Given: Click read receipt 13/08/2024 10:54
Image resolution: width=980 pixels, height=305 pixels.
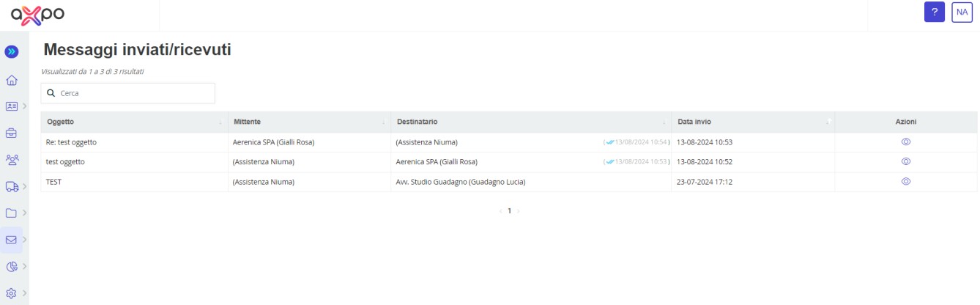Looking at the screenshot, I should click(x=636, y=142).
